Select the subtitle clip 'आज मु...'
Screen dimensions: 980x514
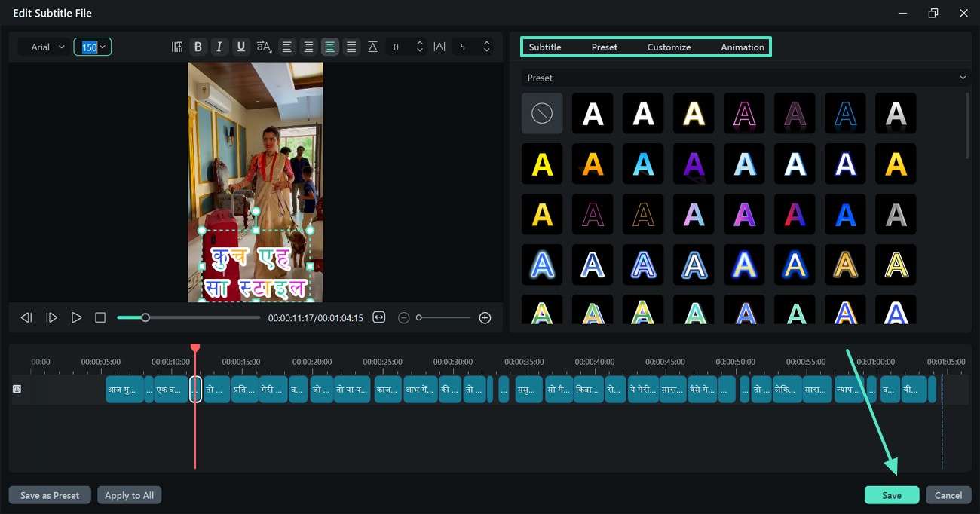click(124, 389)
